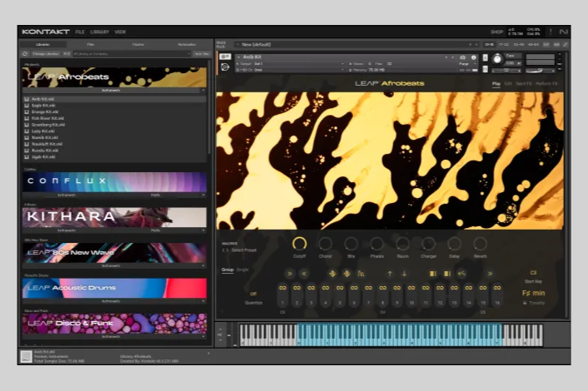Screen dimensions: 588x391
Task: Toggle loop on pad 1
Action: coord(282,288)
